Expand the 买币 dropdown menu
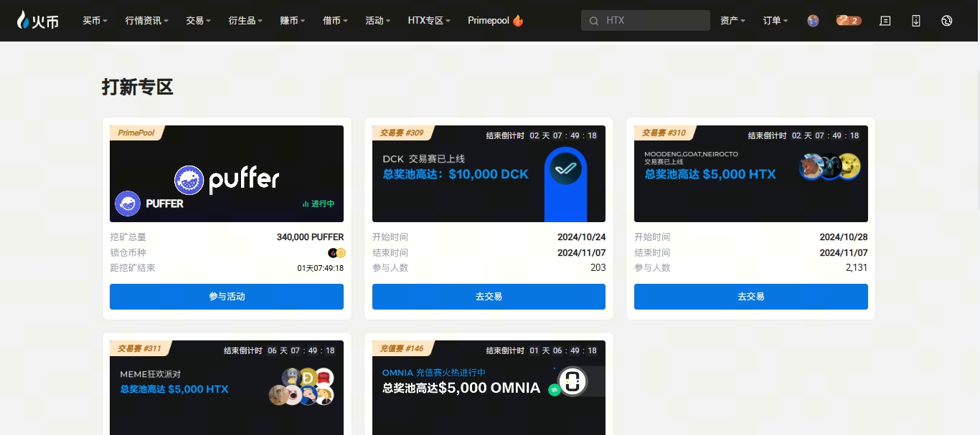980x435 pixels. tap(95, 21)
